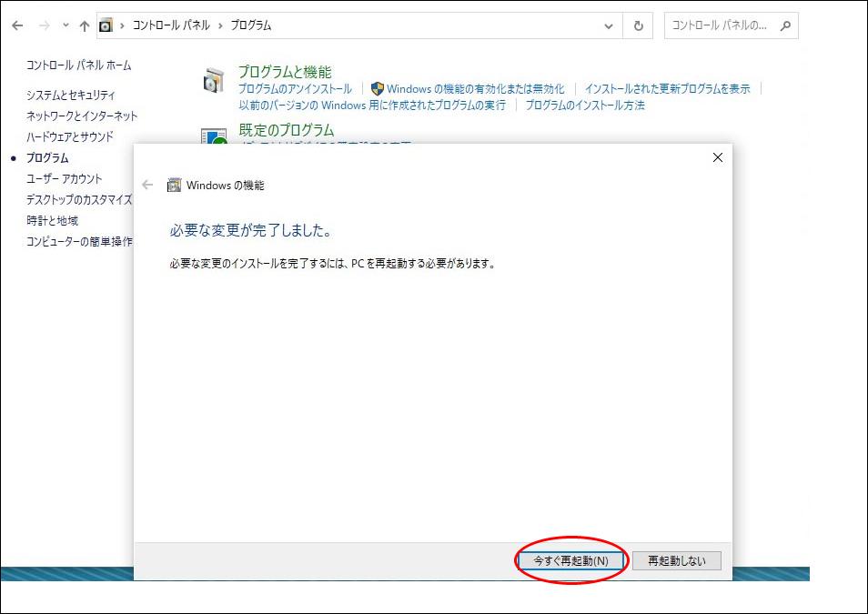
Task: Open ハードウェアとサウンド category
Action: click(x=69, y=136)
